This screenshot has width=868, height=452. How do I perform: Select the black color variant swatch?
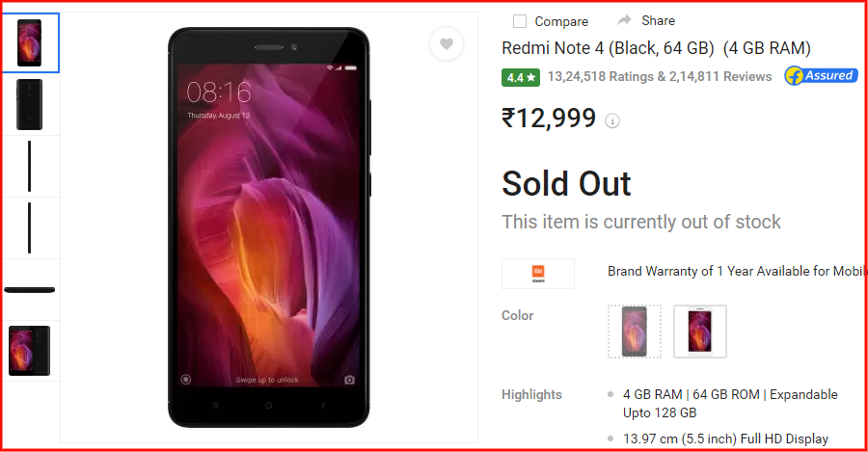[635, 332]
